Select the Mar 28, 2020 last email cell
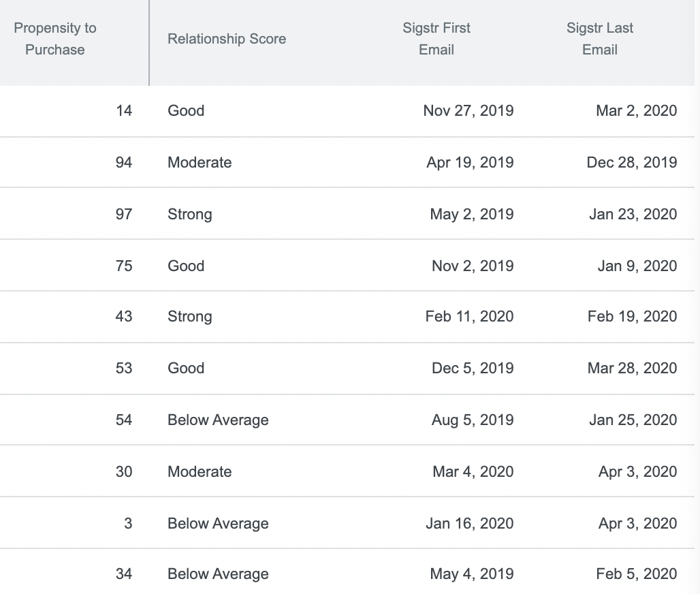This screenshot has height=594, width=700. click(632, 369)
